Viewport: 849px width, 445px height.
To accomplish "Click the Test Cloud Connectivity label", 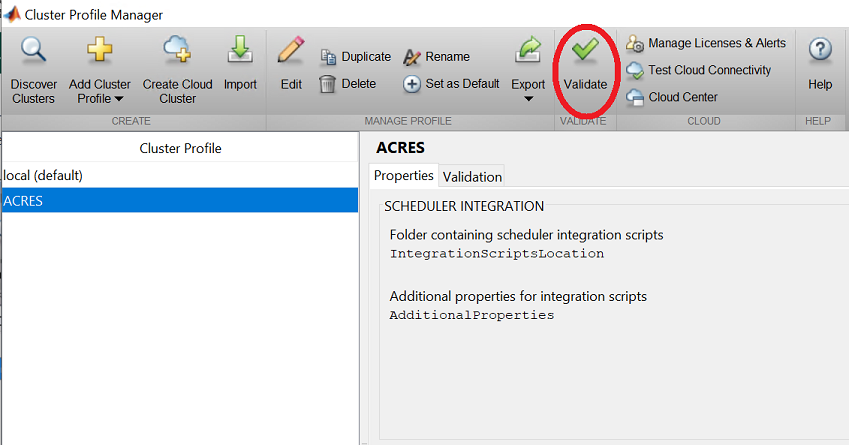I will (x=709, y=70).
